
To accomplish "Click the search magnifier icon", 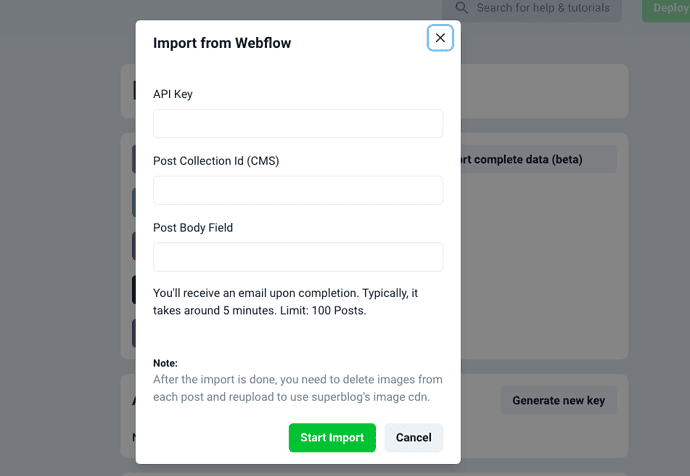I will tap(461, 8).
